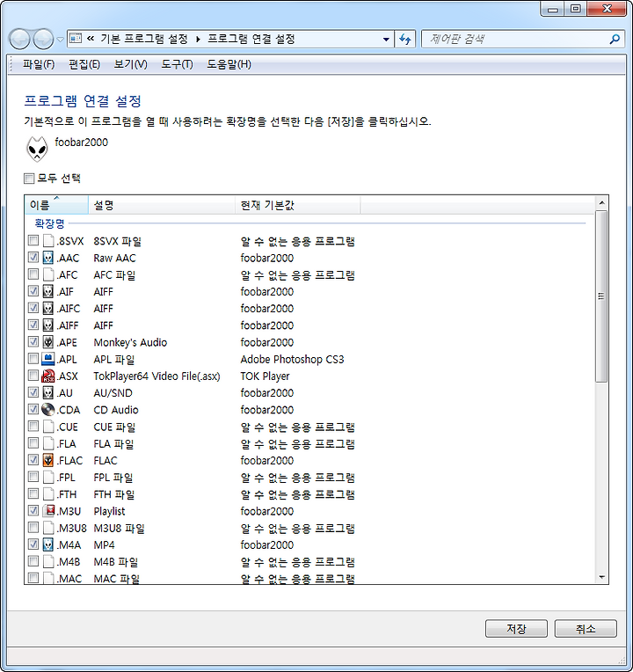Open the address bar history dropdown
This screenshot has height=672, width=633.
click(386, 40)
